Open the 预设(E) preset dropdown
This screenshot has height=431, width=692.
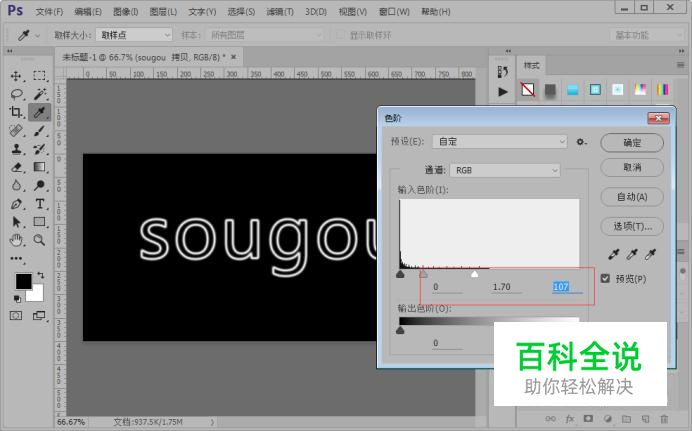500,142
